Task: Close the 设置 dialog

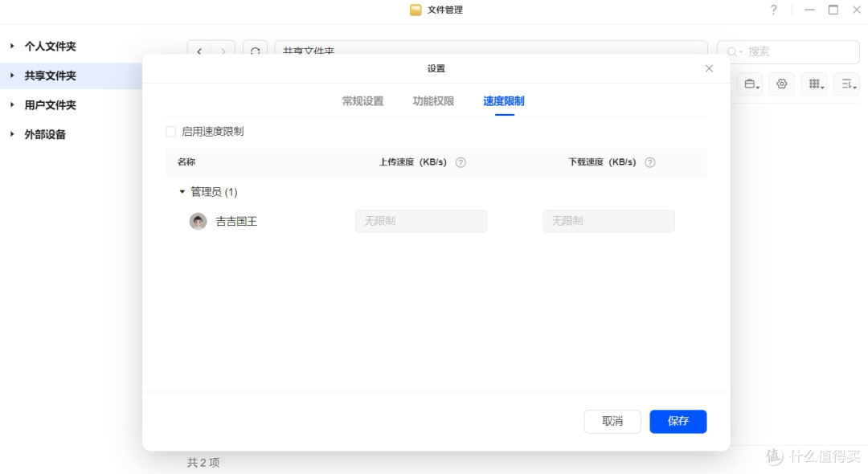Action: coord(709,68)
